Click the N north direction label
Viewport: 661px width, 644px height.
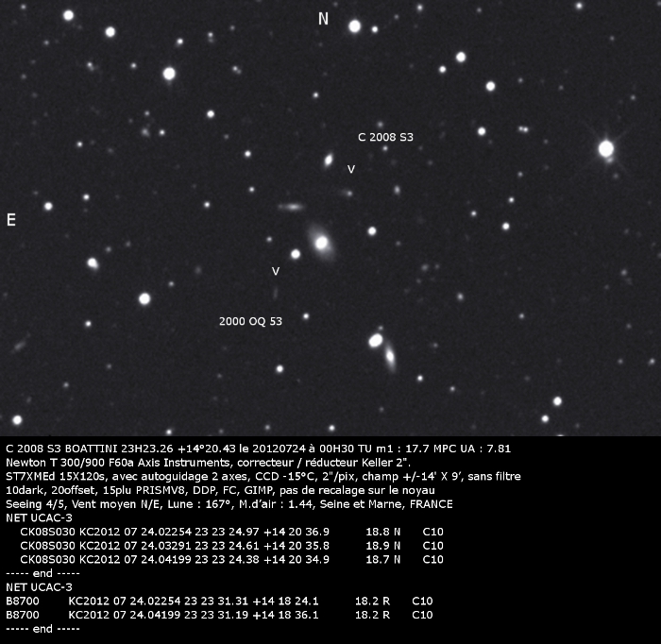323,19
